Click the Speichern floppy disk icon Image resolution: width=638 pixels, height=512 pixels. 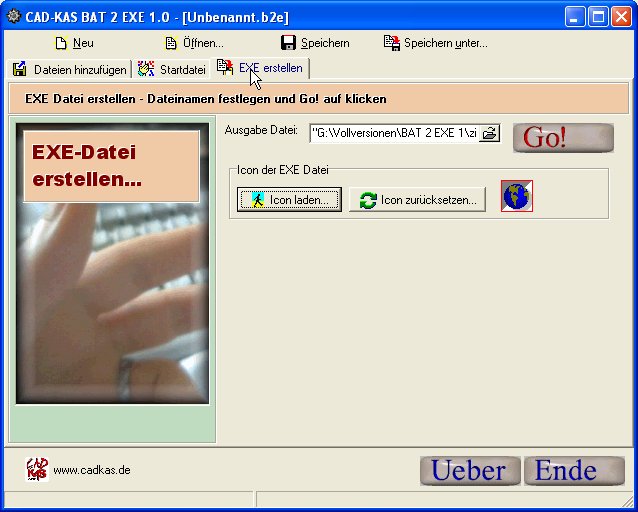(288, 43)
